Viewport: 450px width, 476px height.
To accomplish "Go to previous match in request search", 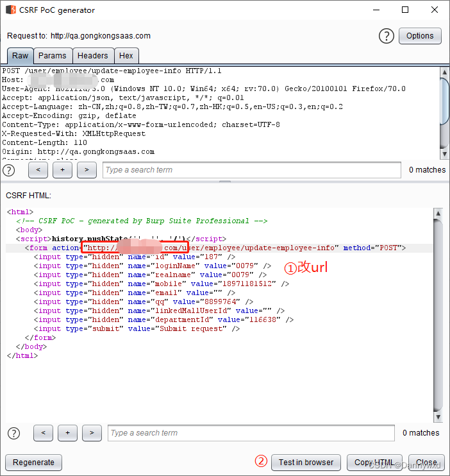I will point(38,170).
